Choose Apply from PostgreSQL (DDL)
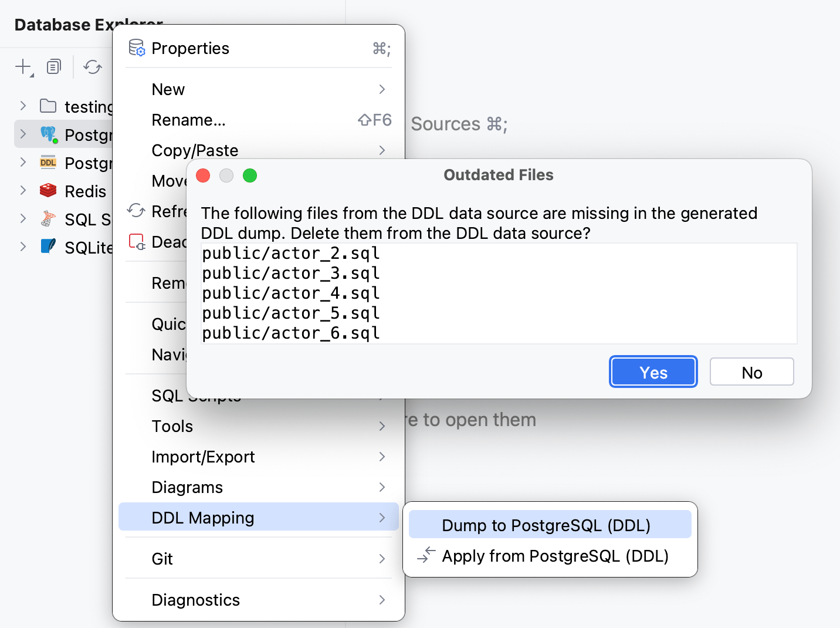Viewport: 840px width, 628px height. [555, 556]
